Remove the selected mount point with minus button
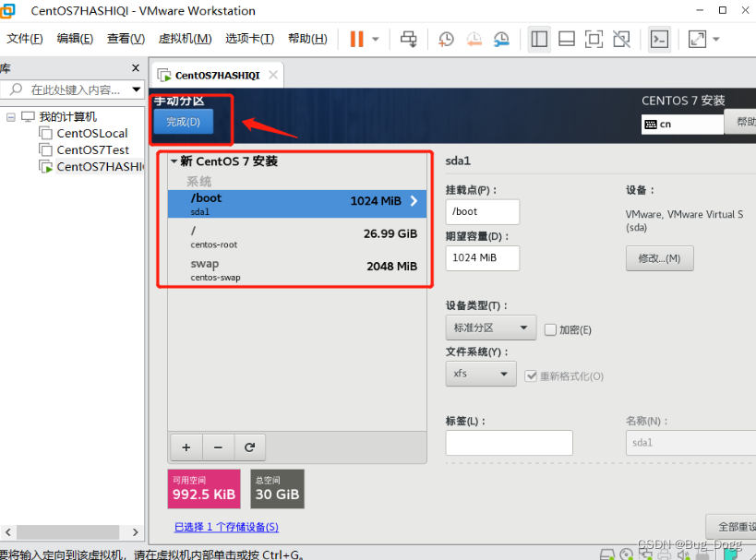Screen dimensions: 756x560 [218, 447]
